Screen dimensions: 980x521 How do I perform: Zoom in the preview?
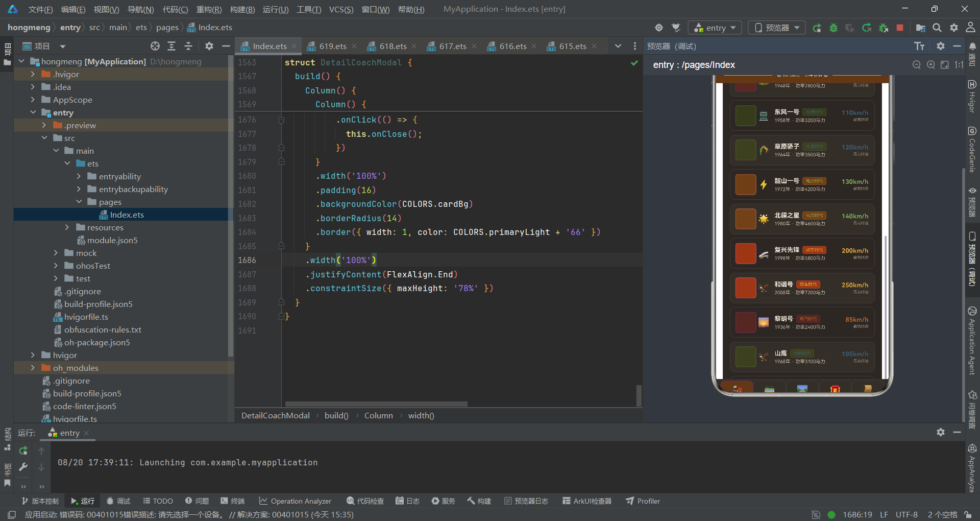(931, 65)
